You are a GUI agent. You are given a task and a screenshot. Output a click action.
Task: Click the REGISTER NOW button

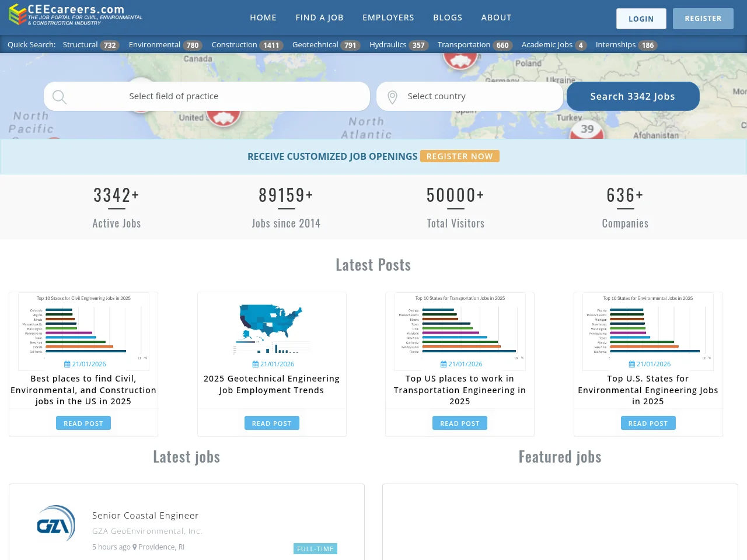tap(460, 156)
